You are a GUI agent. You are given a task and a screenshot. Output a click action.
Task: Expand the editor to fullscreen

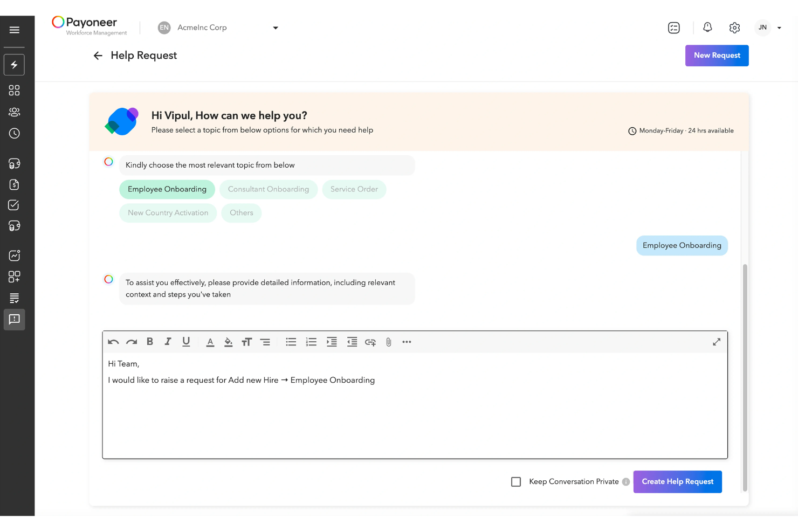pos(717,342)
